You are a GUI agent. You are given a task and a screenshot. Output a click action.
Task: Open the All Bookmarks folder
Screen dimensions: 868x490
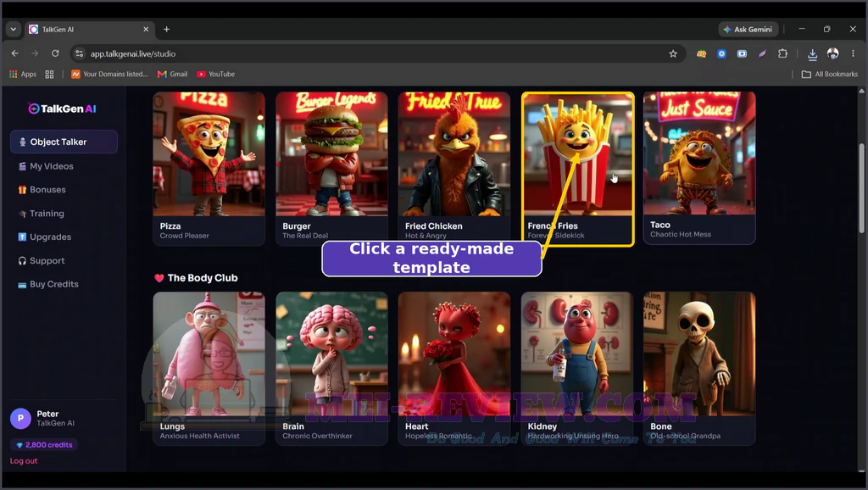click(x=830, y=75)
